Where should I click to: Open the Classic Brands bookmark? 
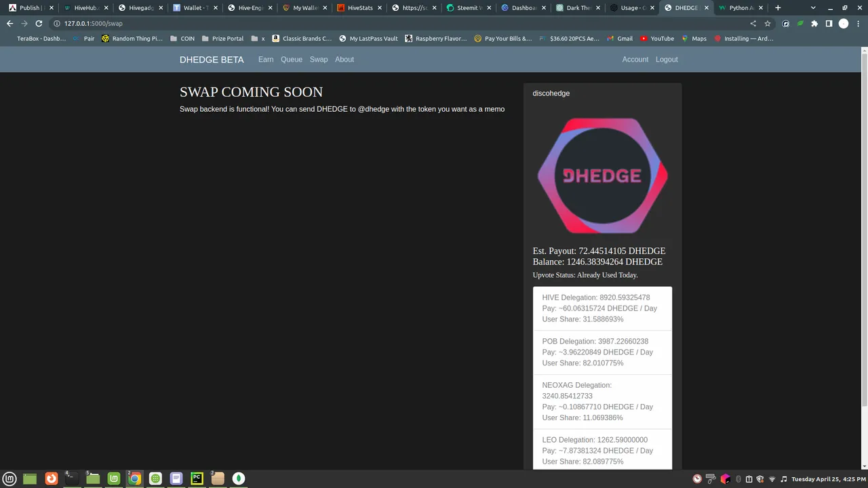pyautogui.click(x=302, y=39)
